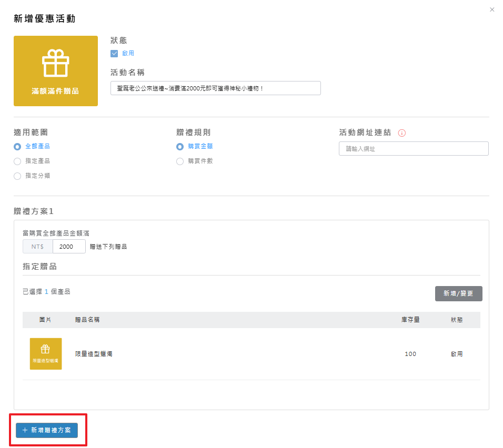The height and width of the screenshot is (448, 503).
Task: Click the 滿額滿件贈品 gift icon tile
Action: tap(56, 71)
